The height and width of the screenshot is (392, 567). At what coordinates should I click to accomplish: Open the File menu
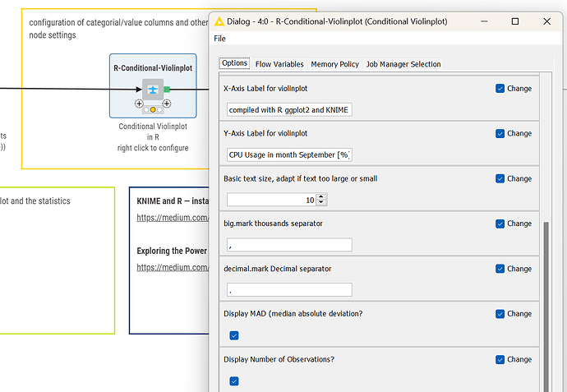point(219,39)
